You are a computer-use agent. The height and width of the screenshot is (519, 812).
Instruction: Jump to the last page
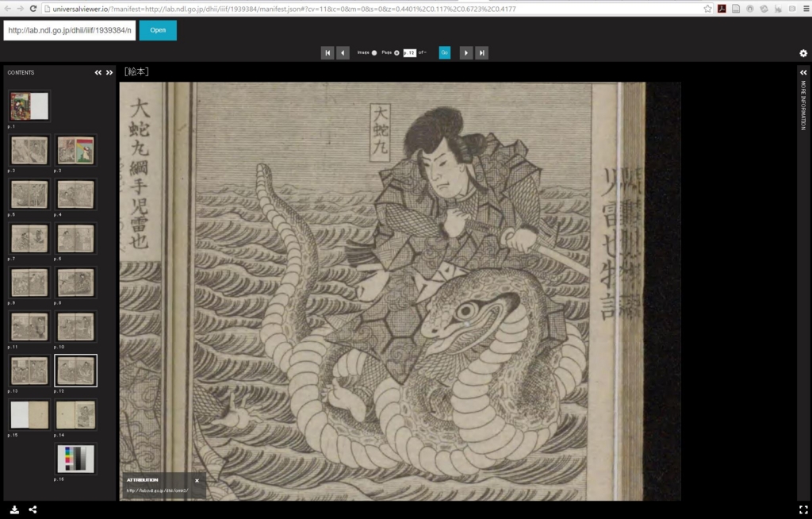click(x=481, y=52)
